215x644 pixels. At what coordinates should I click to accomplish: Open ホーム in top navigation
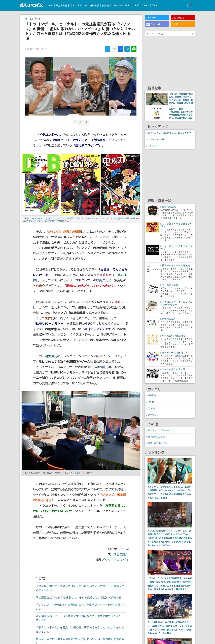pyautogui.click(x=49, y=6)
